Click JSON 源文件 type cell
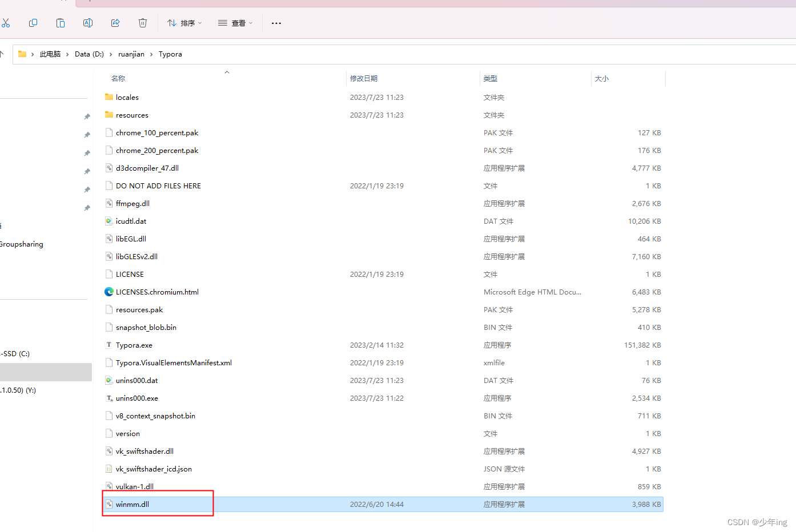Image resolution: width=796 pixels, height=532 pixels. pos(504,469)
